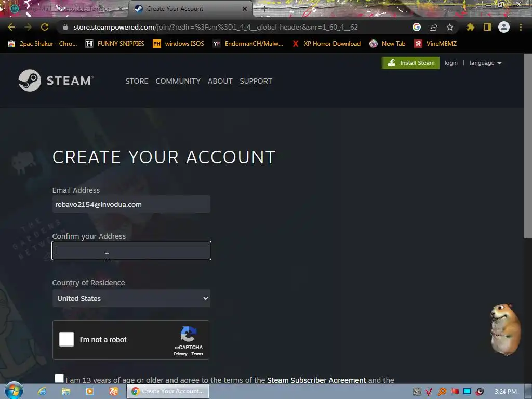The image size is (532, 399).
Task: Launch Internet Explorer from taskbar
Action: pos(42,391)
